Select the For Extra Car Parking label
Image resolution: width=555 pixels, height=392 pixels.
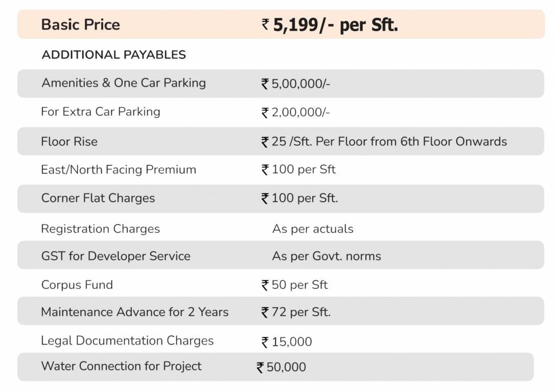[100, 112]
